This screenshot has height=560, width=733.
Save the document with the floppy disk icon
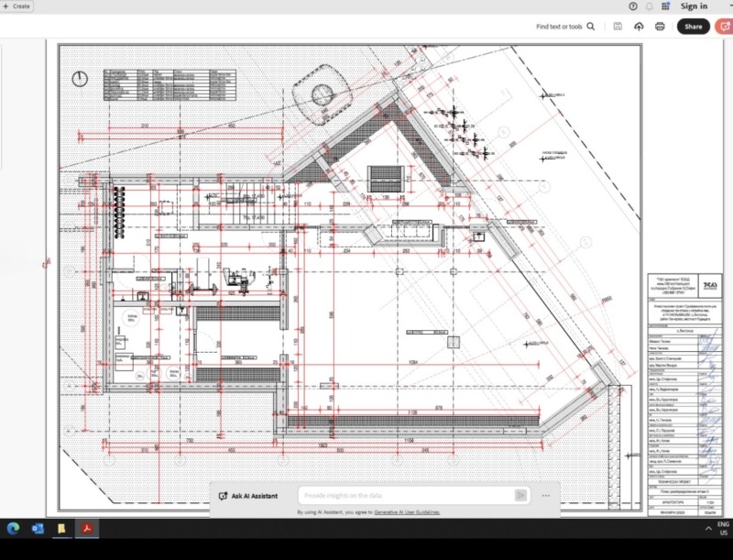pyautogui.click(x=618, y=27)
